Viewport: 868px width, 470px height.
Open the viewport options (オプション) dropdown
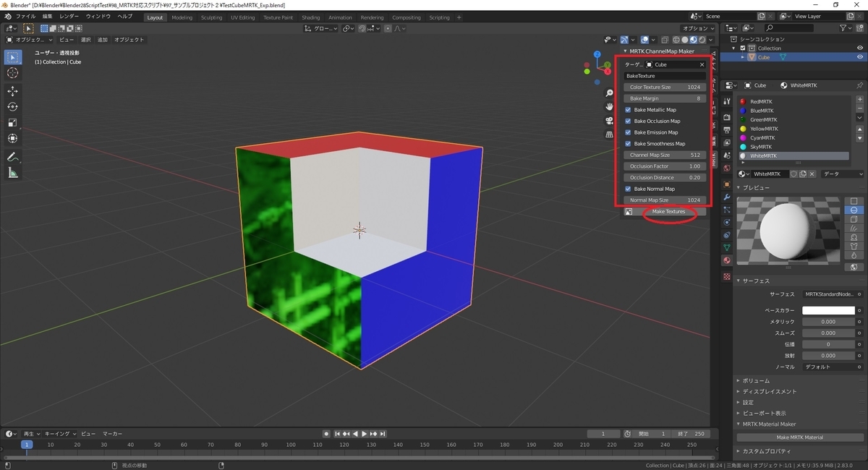[699, 28]
